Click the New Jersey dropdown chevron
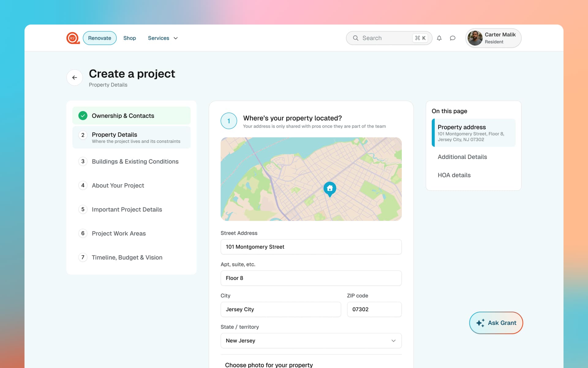This screenshot has width=588, height=368. (x=394, y=341)
